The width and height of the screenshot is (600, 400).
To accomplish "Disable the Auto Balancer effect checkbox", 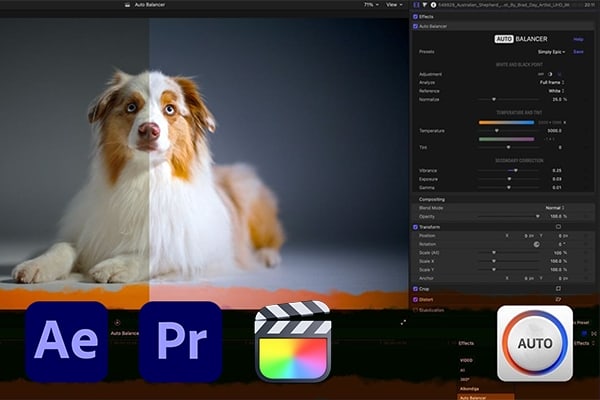I will pos(415,26).
